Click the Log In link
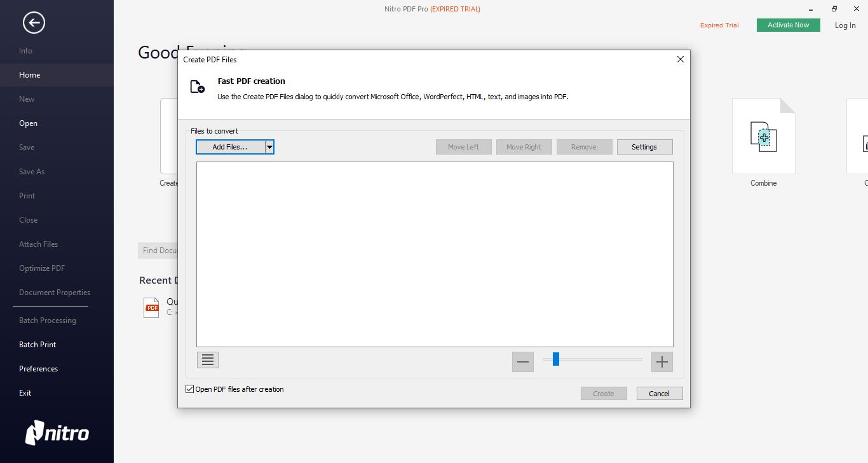Screen dimensions: 868x463 [x=845, y=25]
